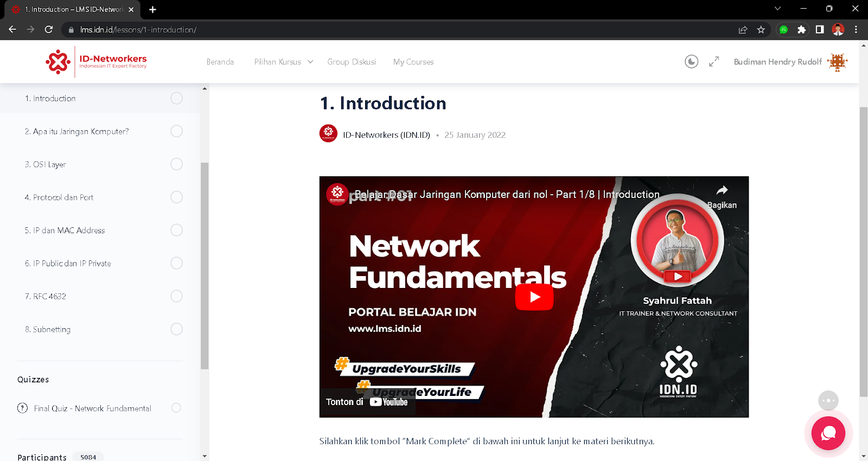Click the Participants 5084 count badge
This screenshot has width=868, height=461.
point(88,457)
